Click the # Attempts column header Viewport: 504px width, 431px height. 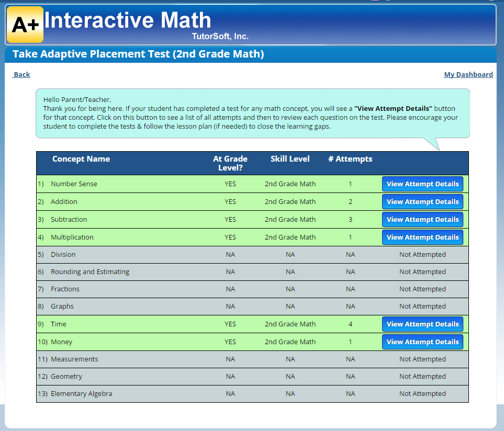(350, 159)
